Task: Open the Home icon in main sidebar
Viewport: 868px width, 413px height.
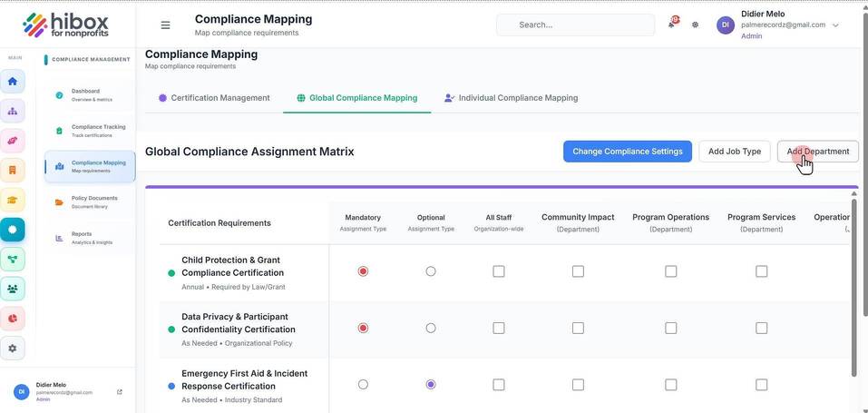Action: pos(12,82)
